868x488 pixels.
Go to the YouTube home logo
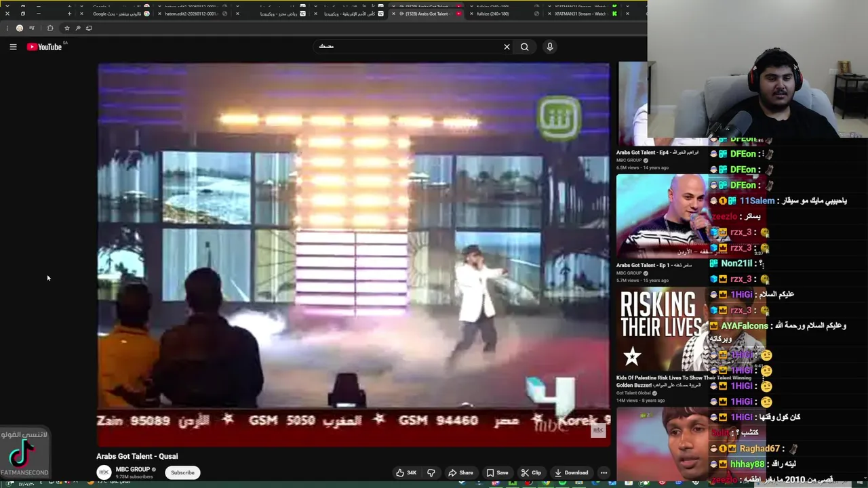click(45, 47)
